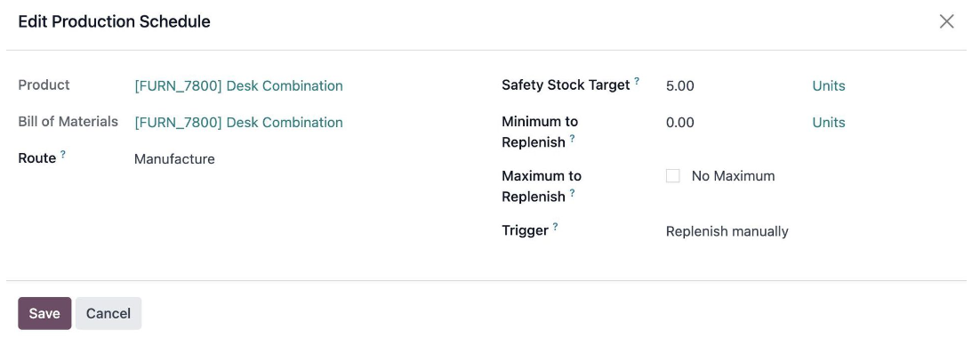Image resolution: width=980 pixels, height=346 pixels.
Task: Click the Units link beside Safety Stock Target
Action: click(x=828, y=85)
